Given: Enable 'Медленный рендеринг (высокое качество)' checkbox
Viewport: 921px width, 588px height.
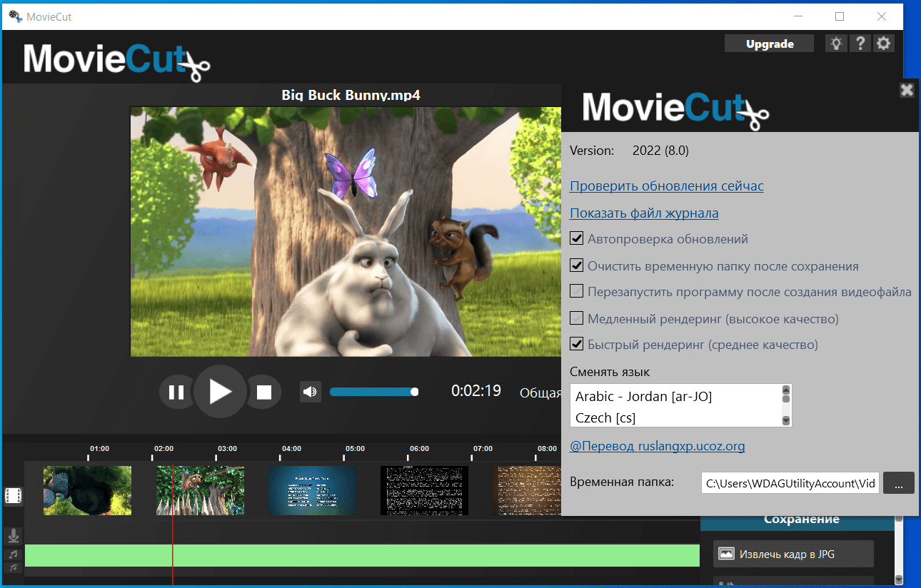Looking at the screenshot, I should [577, 318].
